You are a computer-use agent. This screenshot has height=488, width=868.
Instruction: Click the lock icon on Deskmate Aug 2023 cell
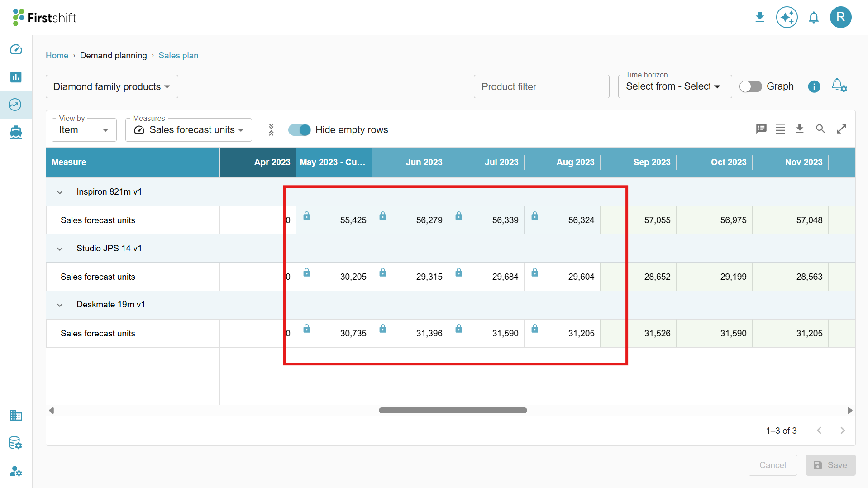coord(535,329)
